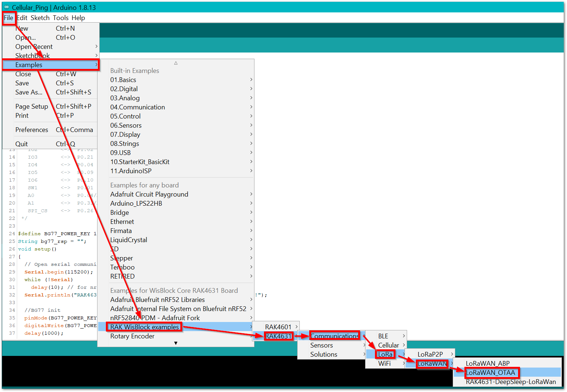567x392 pixels.
Task: Click code line Serial.begin(115200);
Action: 58,272
